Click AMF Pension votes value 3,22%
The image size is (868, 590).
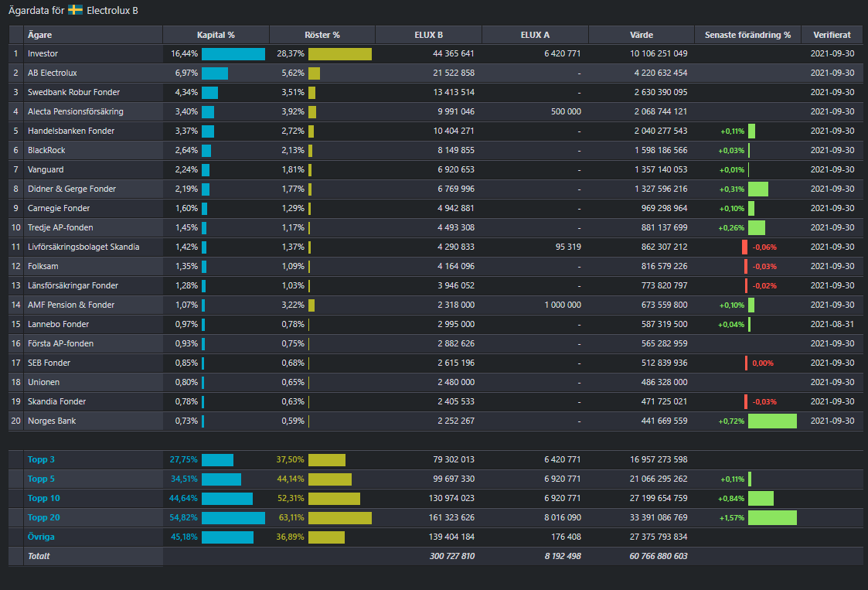(293, 305)
